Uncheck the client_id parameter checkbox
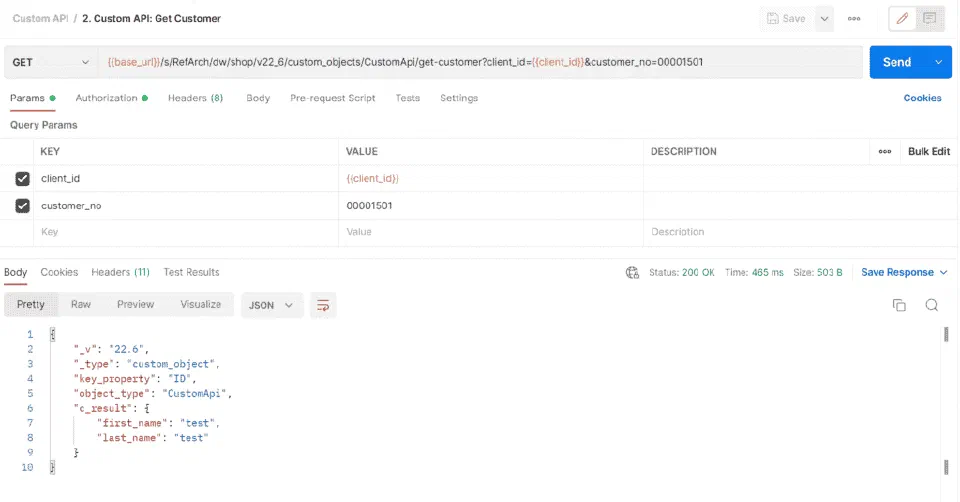The height and width of the screenshot is (502, 960). [x=23, y=179]
